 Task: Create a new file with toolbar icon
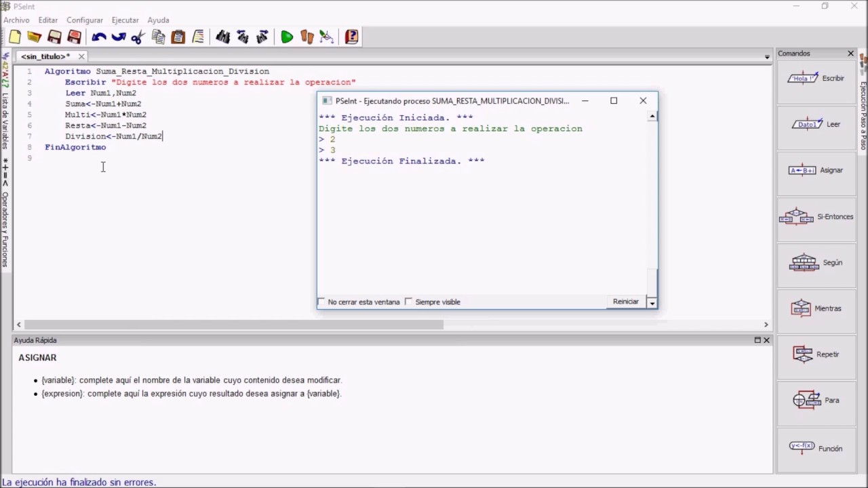15,37
